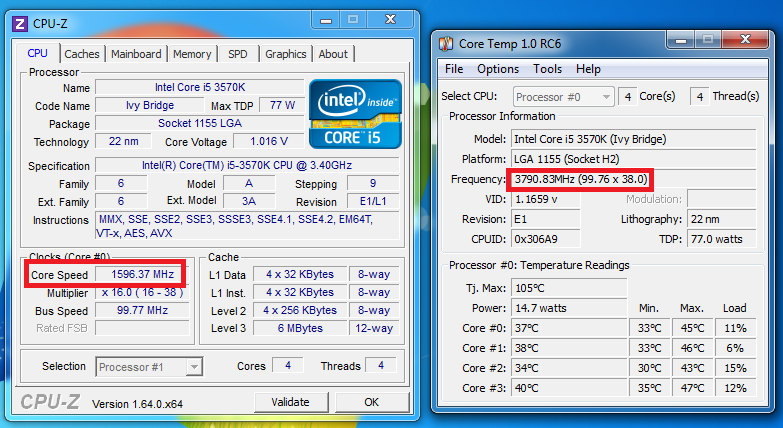Screen dimensions: 783x428
Task: Expand the Select CPU Processor #0 dropdown
Action: click(606, 97)
